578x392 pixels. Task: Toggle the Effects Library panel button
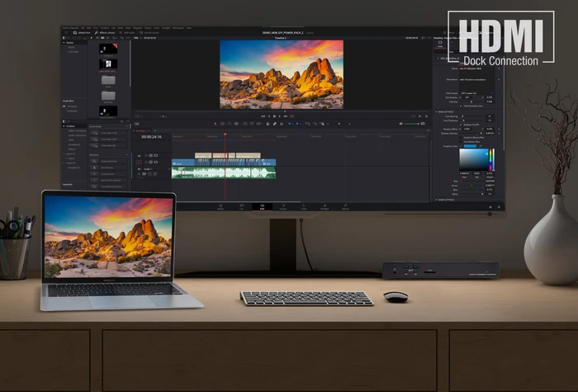(x=106, y=33)
